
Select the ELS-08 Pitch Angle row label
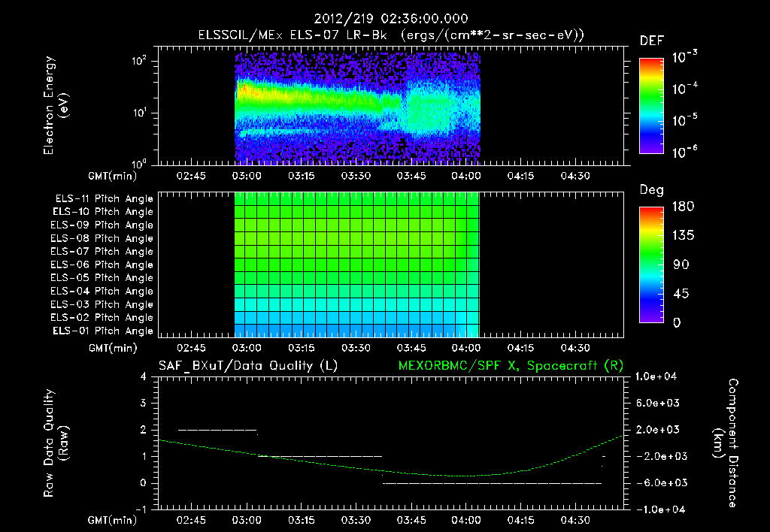pyautogui.click(x=102, y=238)
